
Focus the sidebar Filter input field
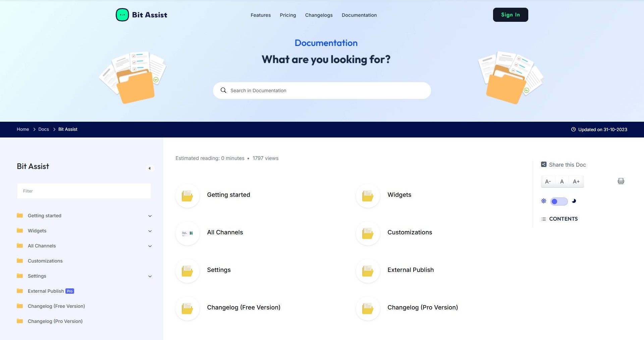pos(84,191)
